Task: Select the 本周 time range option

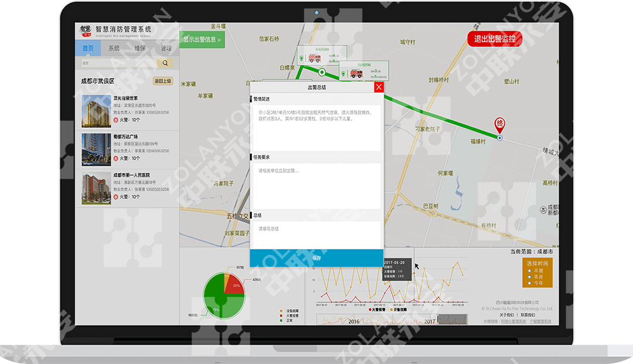Action: click(x=530, y=271)
